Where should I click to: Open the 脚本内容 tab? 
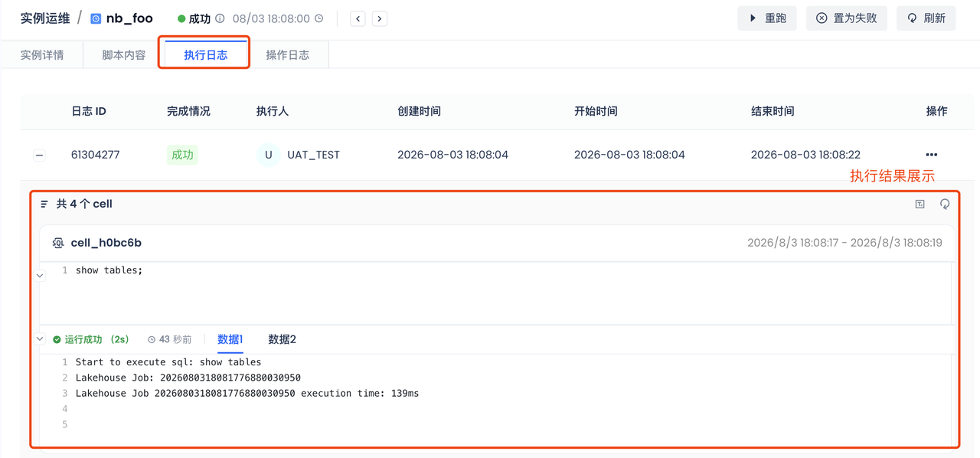[124, 55]
